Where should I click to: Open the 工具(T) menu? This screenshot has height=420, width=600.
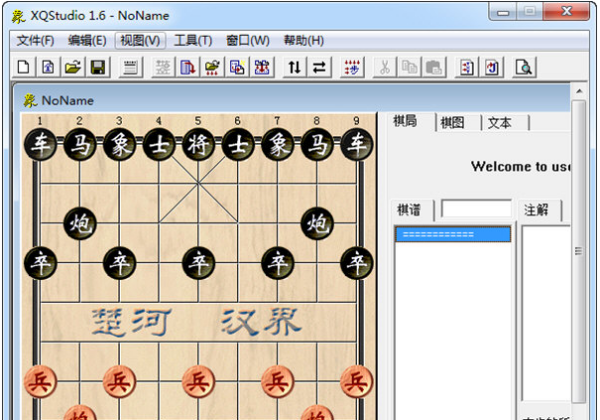point(193,41)
